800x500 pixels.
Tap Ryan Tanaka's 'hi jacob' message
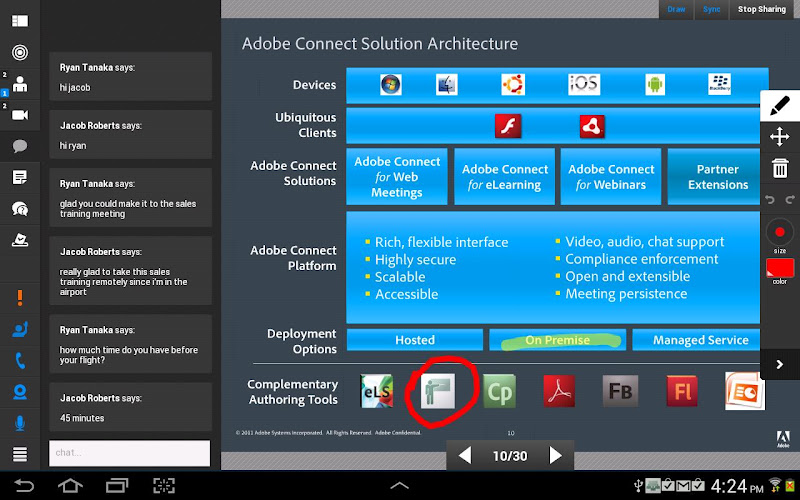click(x=131, y=77)
